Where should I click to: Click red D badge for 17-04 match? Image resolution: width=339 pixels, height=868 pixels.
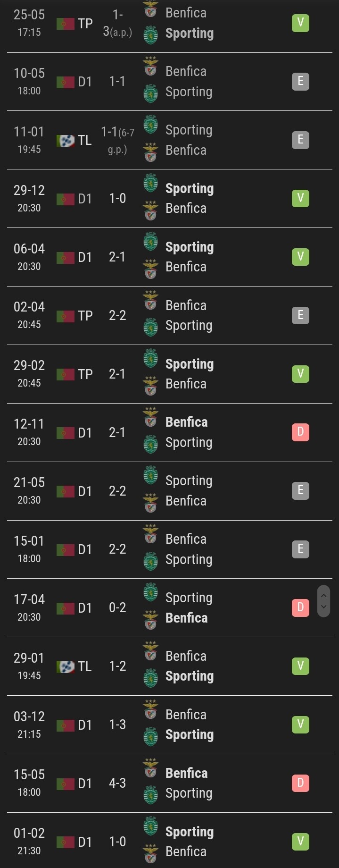click(300, 607)
